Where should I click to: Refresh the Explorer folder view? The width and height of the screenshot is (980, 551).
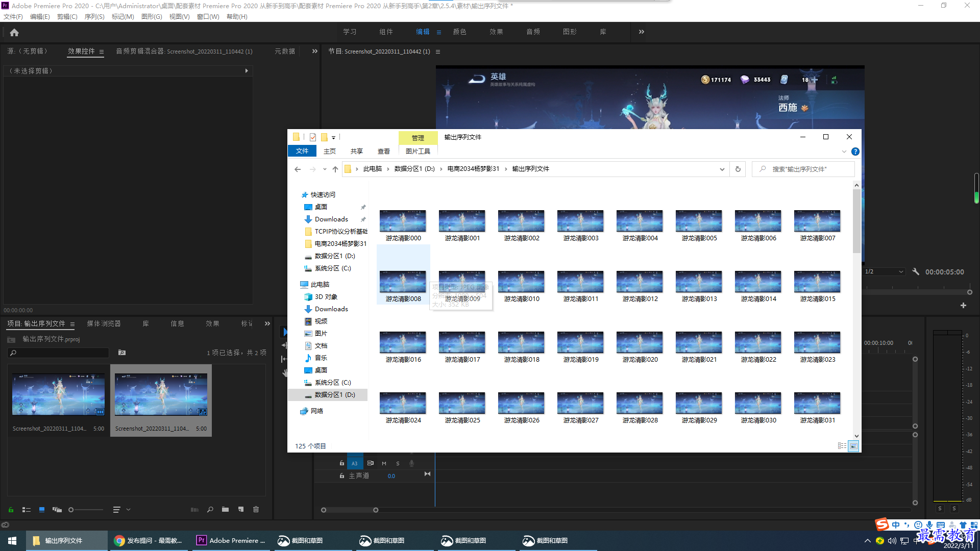(738, 169)
